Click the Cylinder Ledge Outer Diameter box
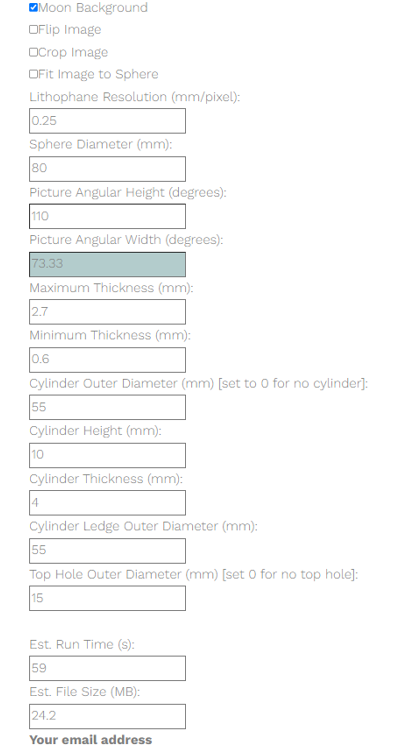Viewport: 402px width, 748px height. [107, 551]
